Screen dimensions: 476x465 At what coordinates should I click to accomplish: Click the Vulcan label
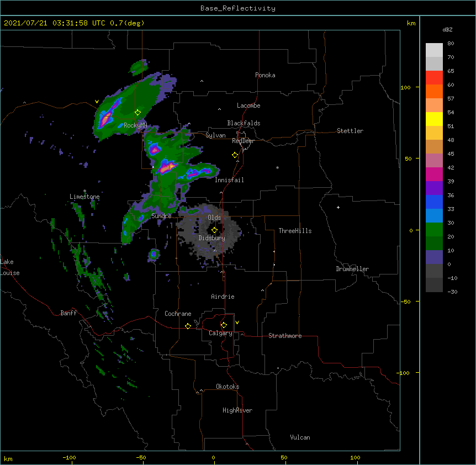tap(300, 437)
